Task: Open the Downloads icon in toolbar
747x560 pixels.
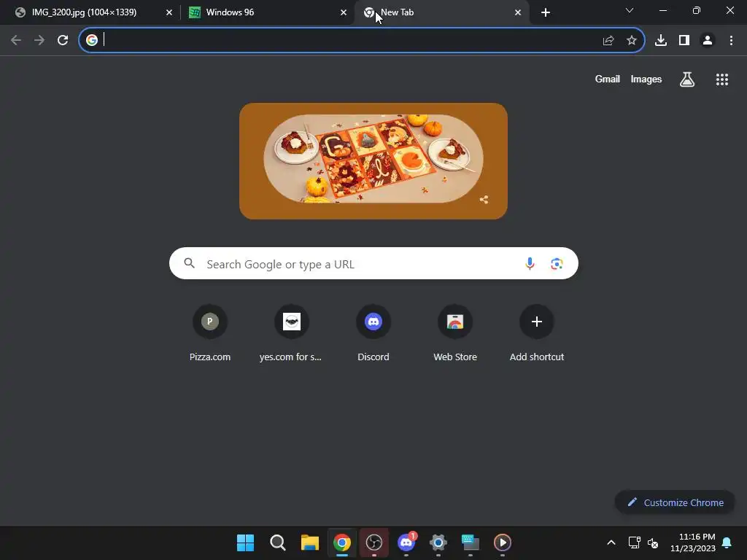Action: click(x=661, y=41)
